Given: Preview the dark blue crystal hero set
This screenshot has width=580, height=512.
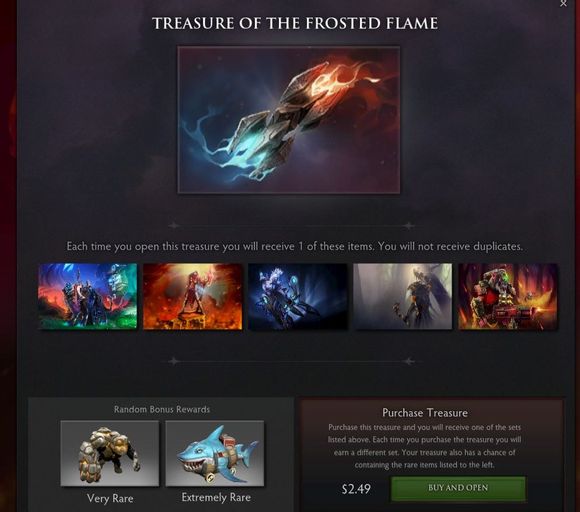Looking at the screenshot, I should [298, 296].
